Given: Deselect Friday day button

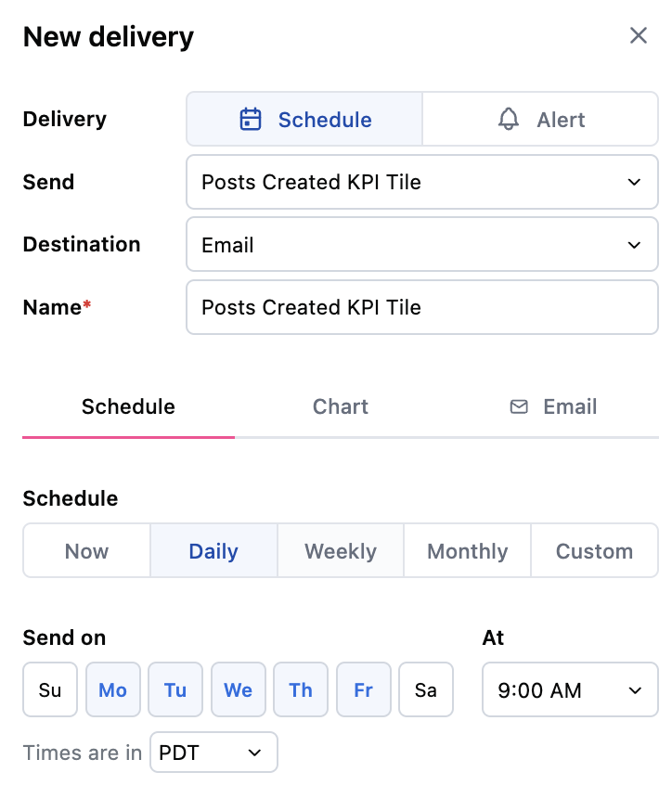Looking at the screenshot, I should pos(364,689).
